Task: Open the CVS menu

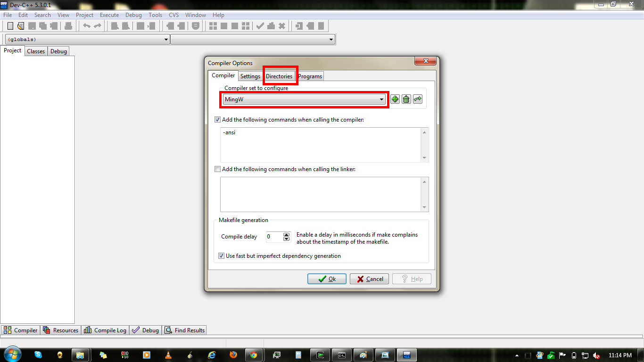Action: click(x=174, y=15)
